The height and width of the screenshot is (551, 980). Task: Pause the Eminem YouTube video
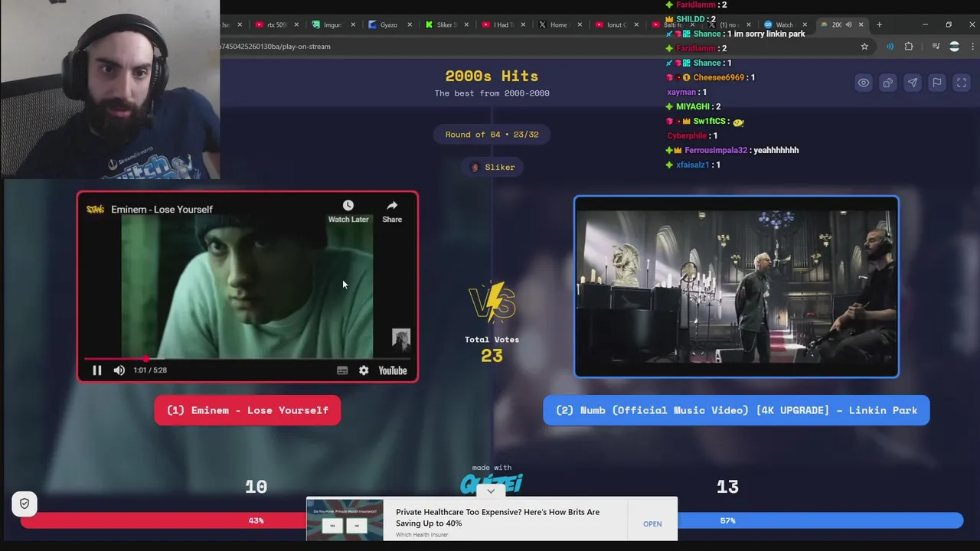tap(97, 370)
